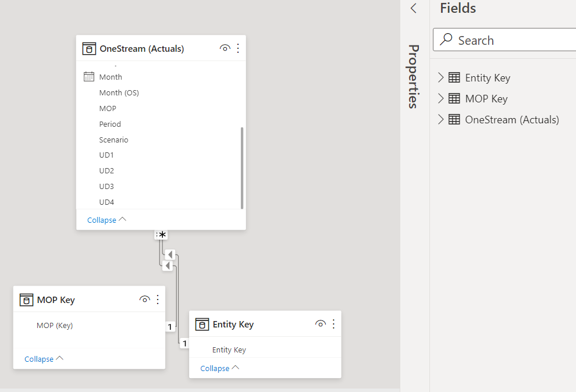Select the UD4 field
Viewport: 576px width, 392px height.
[106, 202]
